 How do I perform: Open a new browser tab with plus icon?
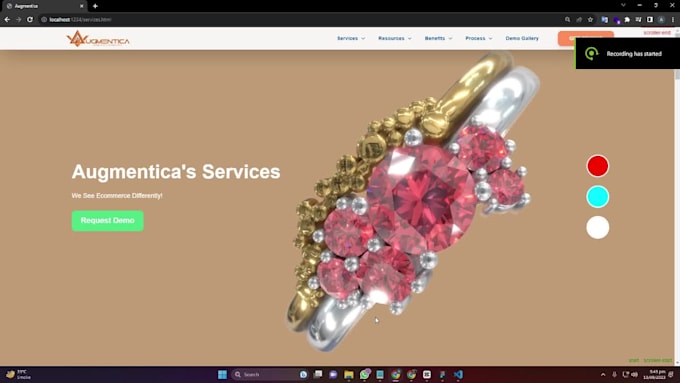tap(95, 6)
